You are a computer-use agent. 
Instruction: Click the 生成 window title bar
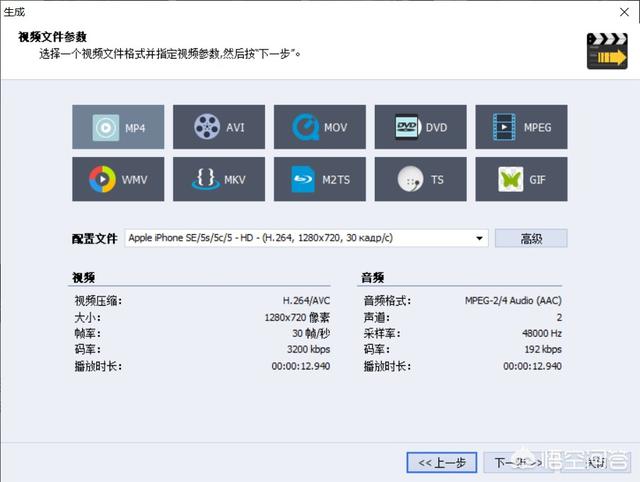[300, 10]
